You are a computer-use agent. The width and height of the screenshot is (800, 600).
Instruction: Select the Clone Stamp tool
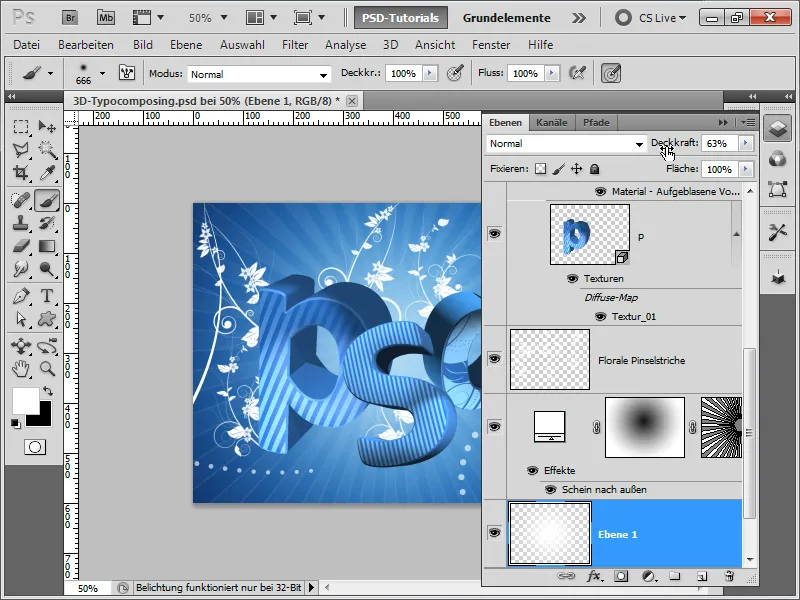20,223
